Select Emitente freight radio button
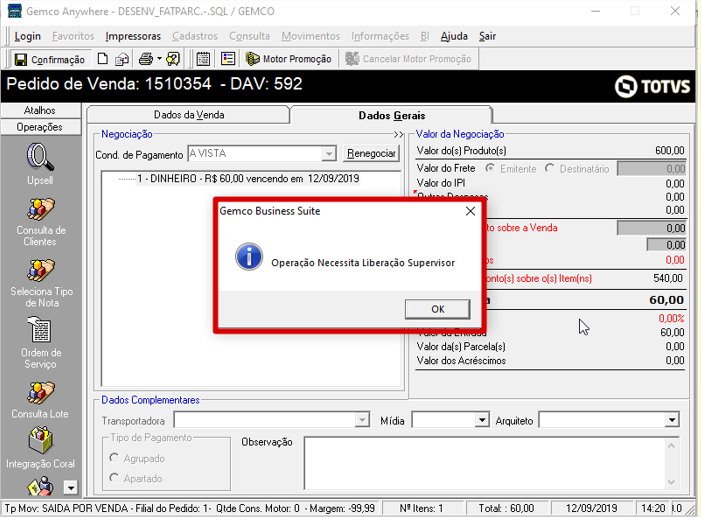This screenshot has height=517, width=701. pyautogui.click(x=490, y=168)
